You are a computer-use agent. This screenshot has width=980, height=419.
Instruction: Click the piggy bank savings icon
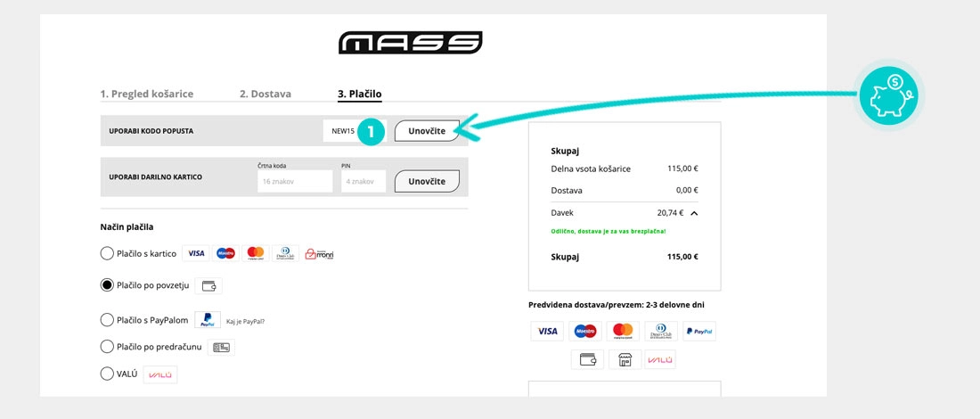888,95
